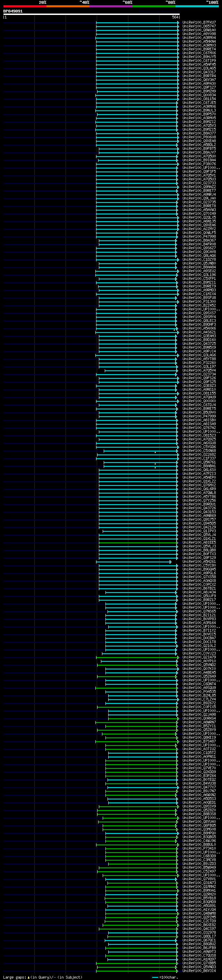Click the UniRef100_O22682 label

pos(199,455)
